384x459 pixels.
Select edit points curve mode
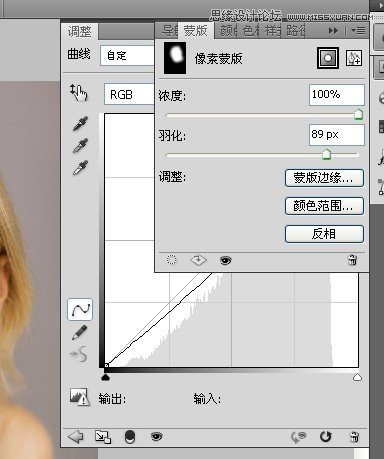click(x=80, y=309)
